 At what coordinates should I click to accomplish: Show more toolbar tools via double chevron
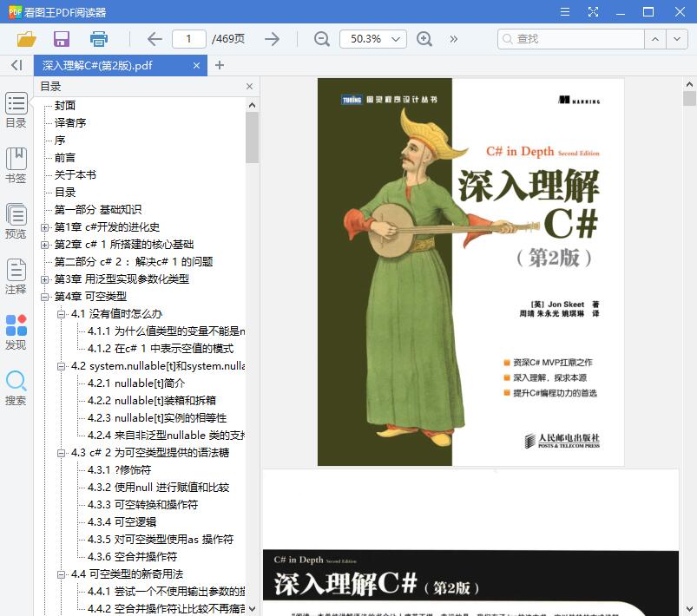click(x=453, y=39)
